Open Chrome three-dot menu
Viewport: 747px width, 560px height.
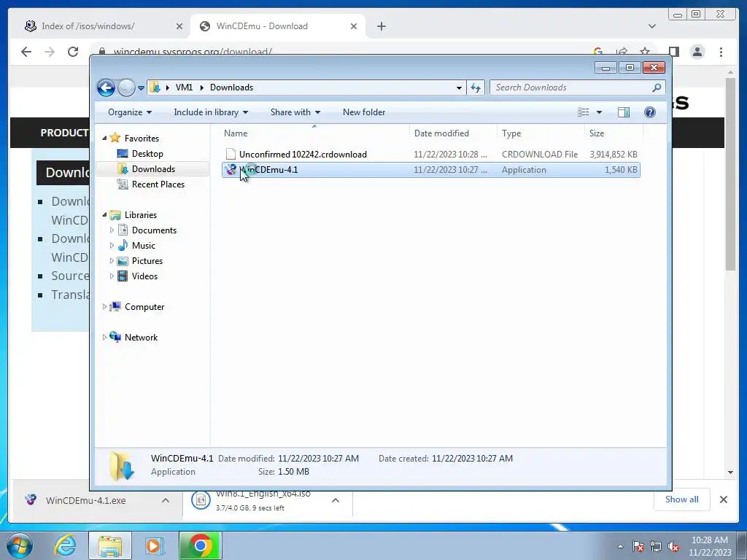click(x=721, y=52)
